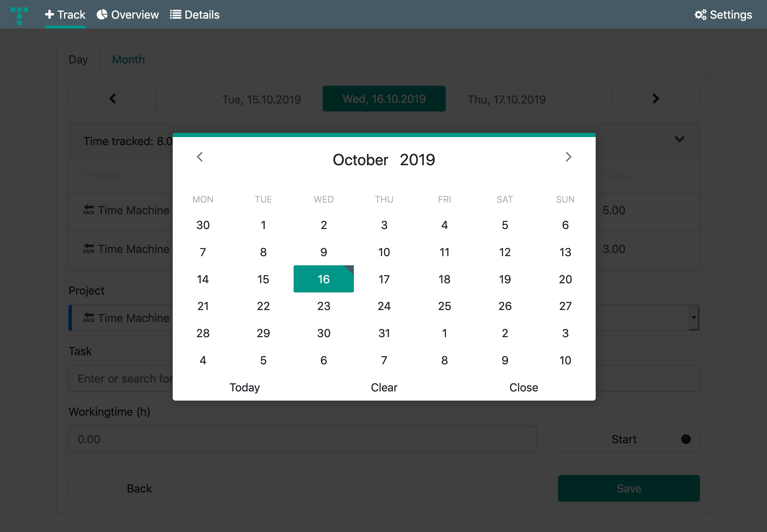Click Today in the date picker
The height and width of the screenshot is (532, 767).
click(x=245, y=388)
